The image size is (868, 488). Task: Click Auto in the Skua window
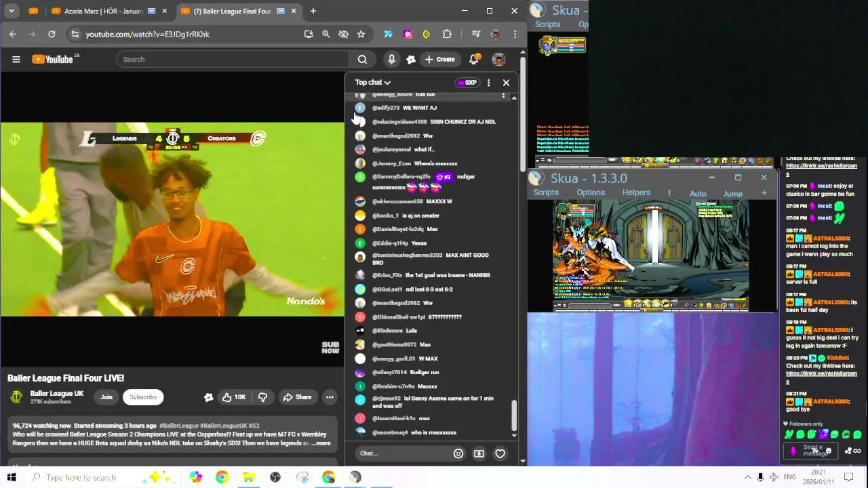click(698, 194)
